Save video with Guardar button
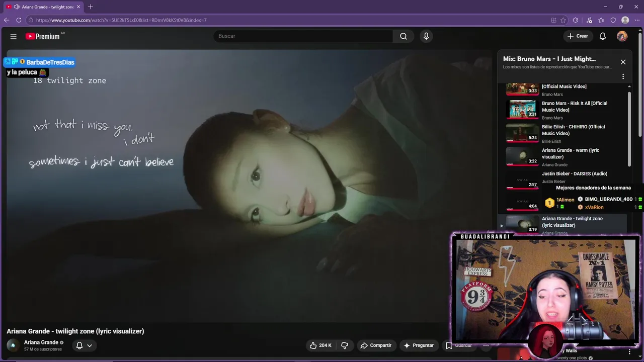Image resolution: width=644 pixels, height=362 pixels. pos(459,345)
